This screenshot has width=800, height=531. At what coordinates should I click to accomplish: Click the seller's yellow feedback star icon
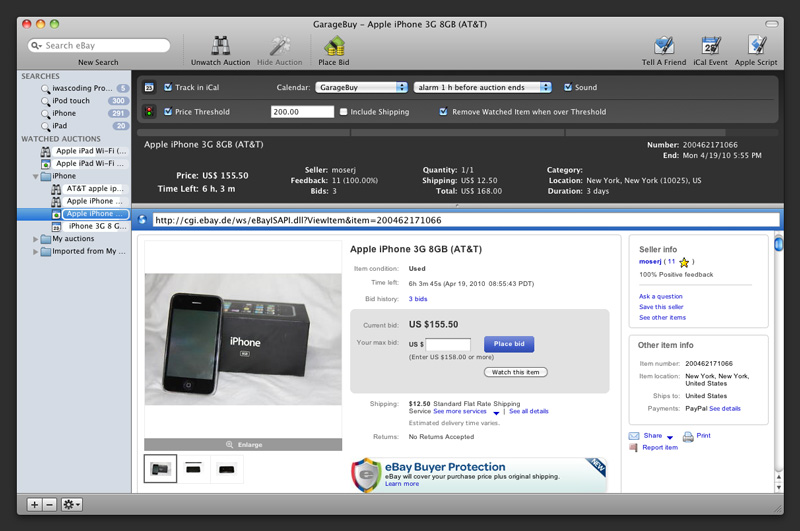[x=684, y=262]
